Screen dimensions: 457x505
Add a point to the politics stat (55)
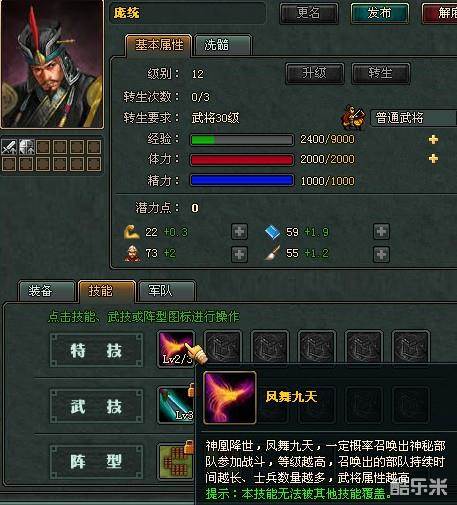coord(381,254)
